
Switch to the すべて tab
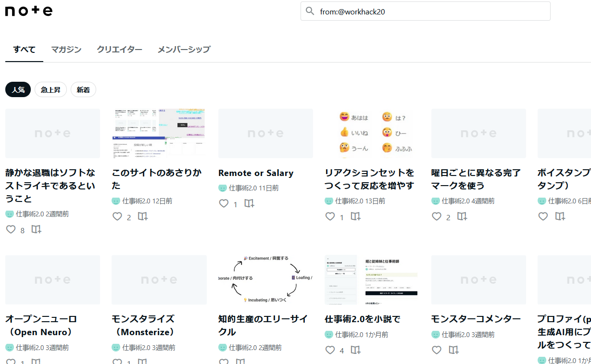24,50
